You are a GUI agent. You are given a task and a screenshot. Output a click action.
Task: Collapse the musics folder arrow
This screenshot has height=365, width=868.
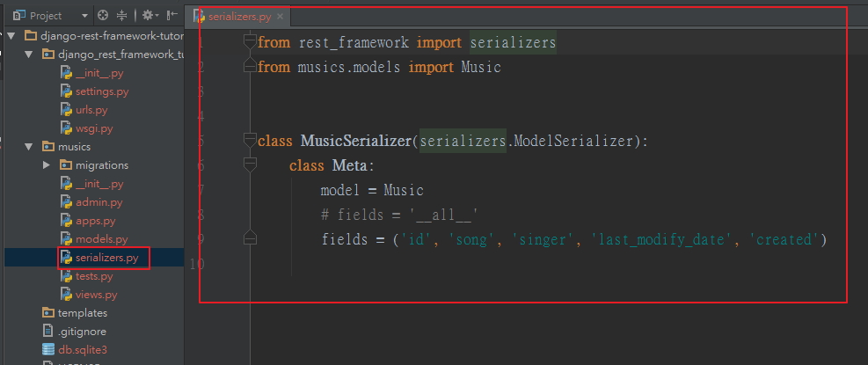point(29,147)
